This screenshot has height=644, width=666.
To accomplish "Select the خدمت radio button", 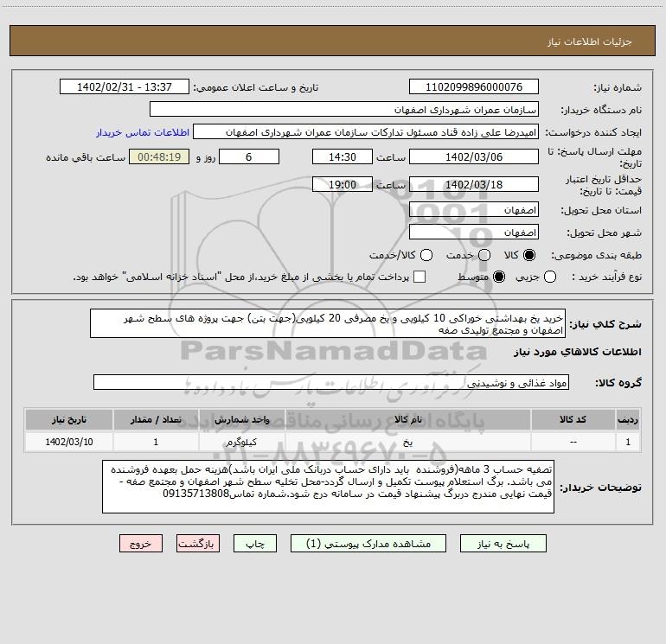I will [x=484, y=255].
